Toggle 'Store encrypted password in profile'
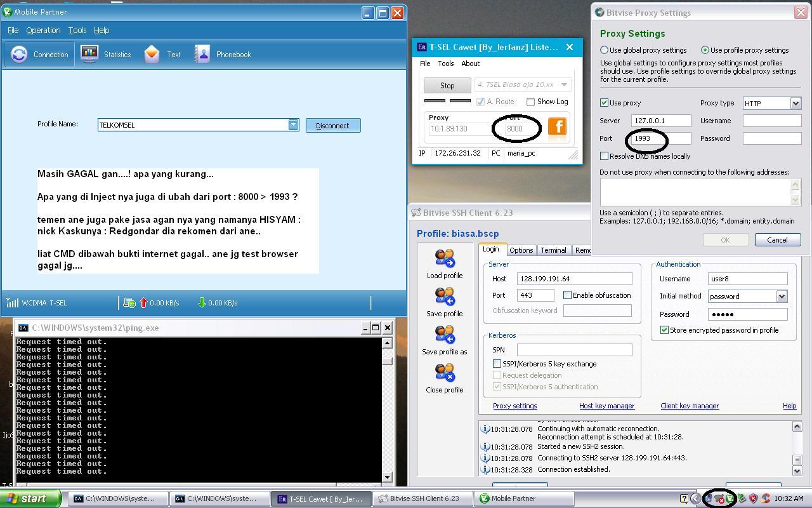The width and height of the screenshot is (812, 508). [664, 330]
